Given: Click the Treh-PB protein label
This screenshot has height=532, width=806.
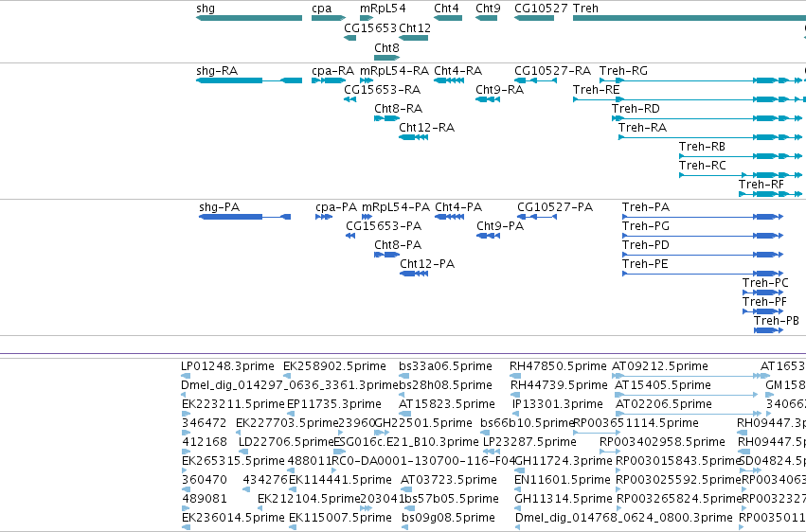Looking at the screenshot, I should coord(777,322).
